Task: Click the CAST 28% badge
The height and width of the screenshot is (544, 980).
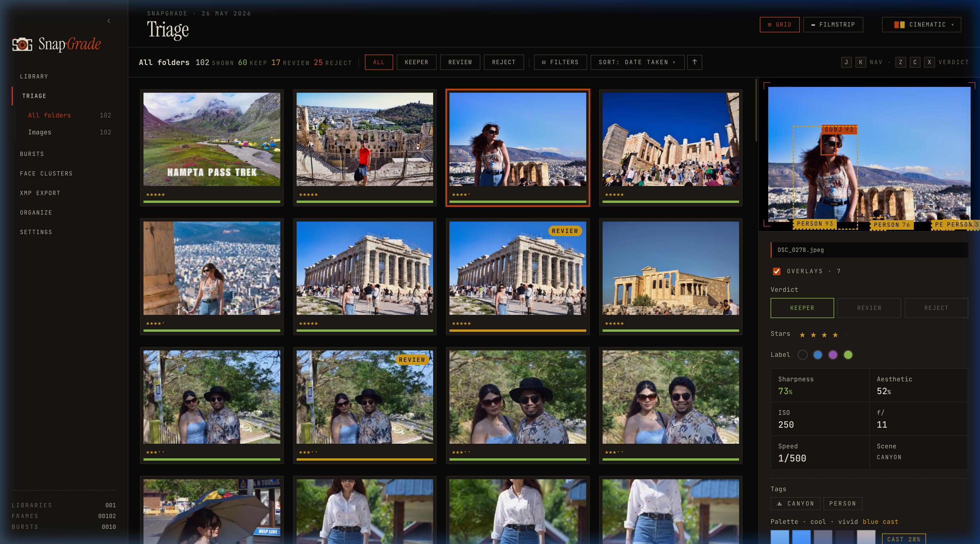Action: [x=904, y=539]
